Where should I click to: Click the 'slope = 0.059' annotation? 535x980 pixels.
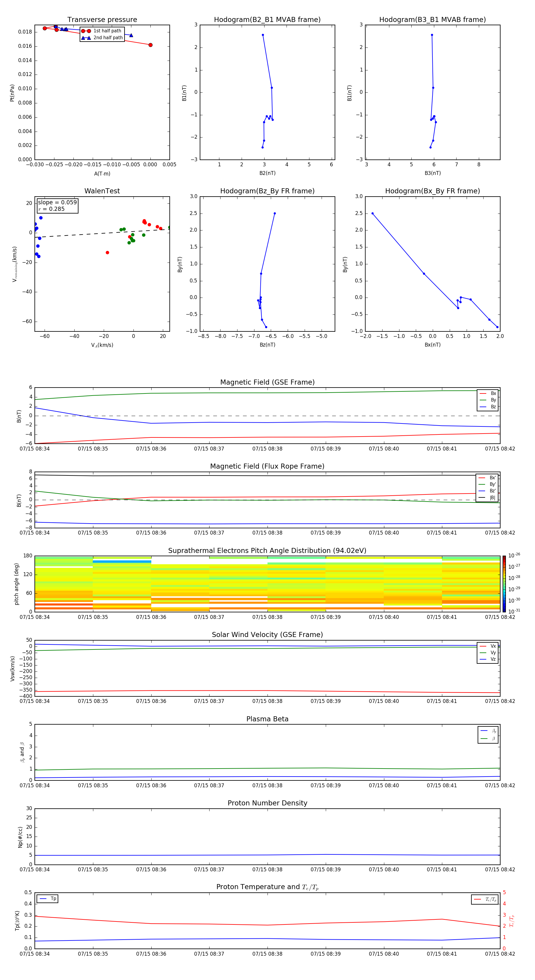tap(57, 203)
